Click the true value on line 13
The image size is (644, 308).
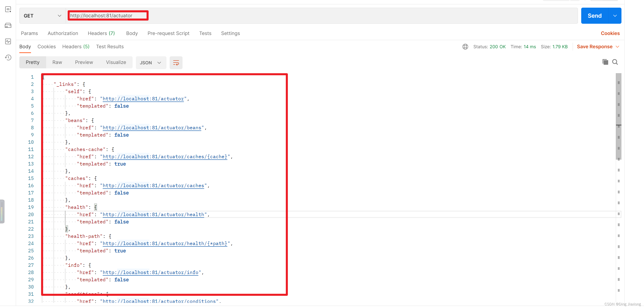click(x=120, y=164)
